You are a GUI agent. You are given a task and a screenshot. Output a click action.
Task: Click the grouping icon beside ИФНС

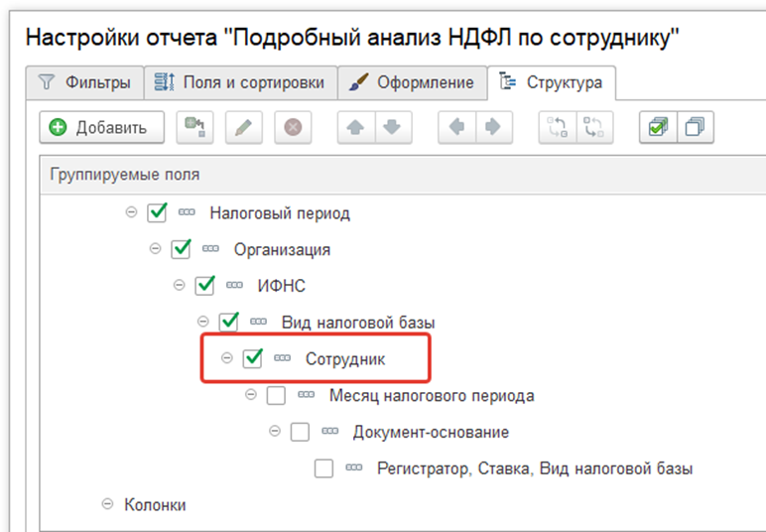click(234, 285)
